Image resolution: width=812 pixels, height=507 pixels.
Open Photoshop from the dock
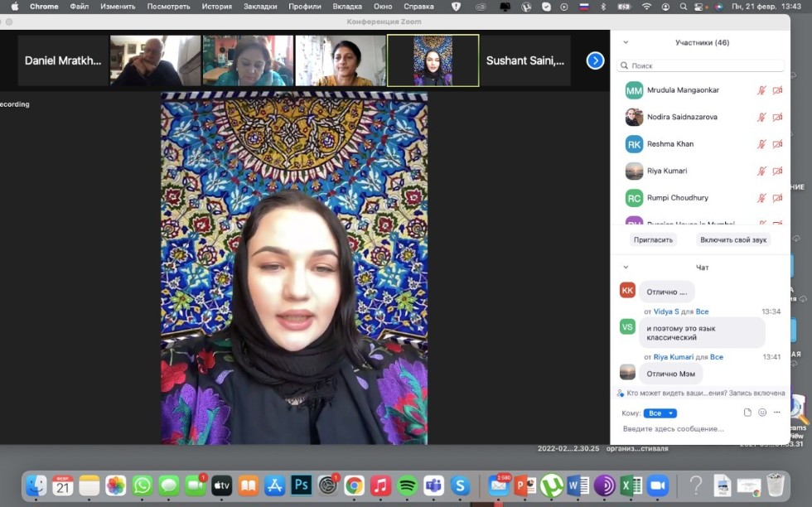301,485
